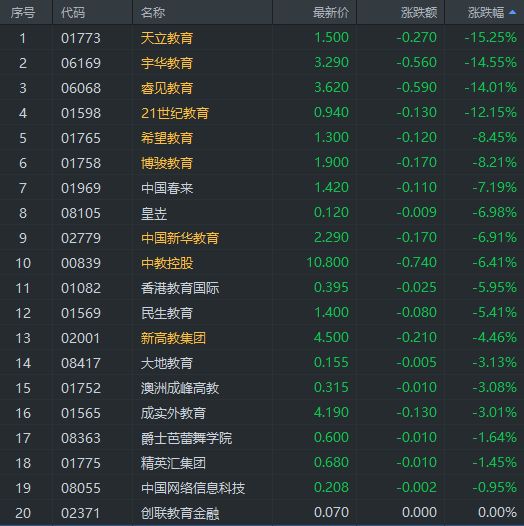This screenshot has width=524, height=526.
Task: Click the 涨跌幅 column header text
Action: click(x=486, y=13)
